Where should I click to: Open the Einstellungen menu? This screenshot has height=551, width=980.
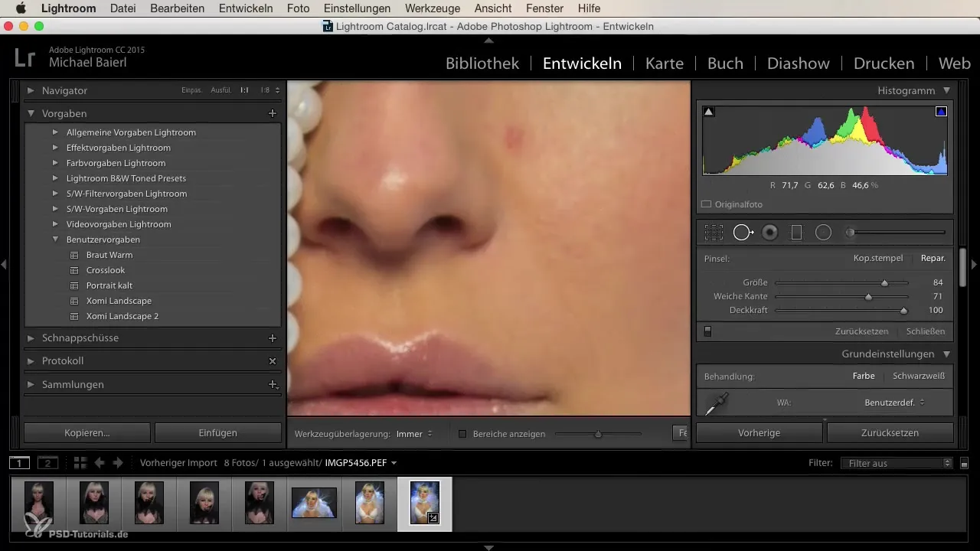coord(357,8)
